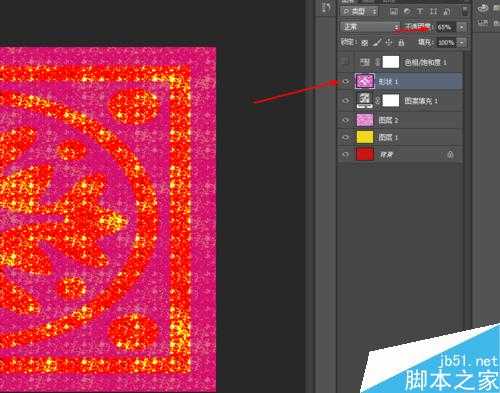Filter layers by type (T) icon
The width and height of the screenshot is (500, 393).
pyautogui.click(x=420, y=12)
